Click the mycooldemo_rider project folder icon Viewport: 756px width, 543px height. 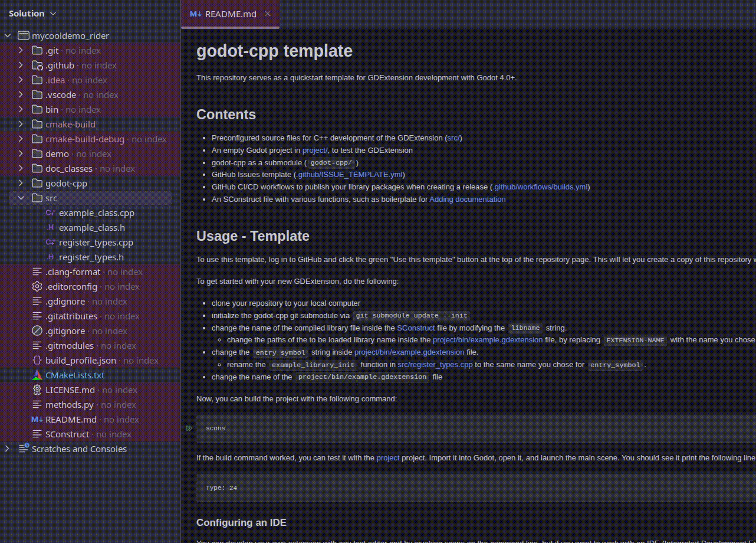point(24,36)
